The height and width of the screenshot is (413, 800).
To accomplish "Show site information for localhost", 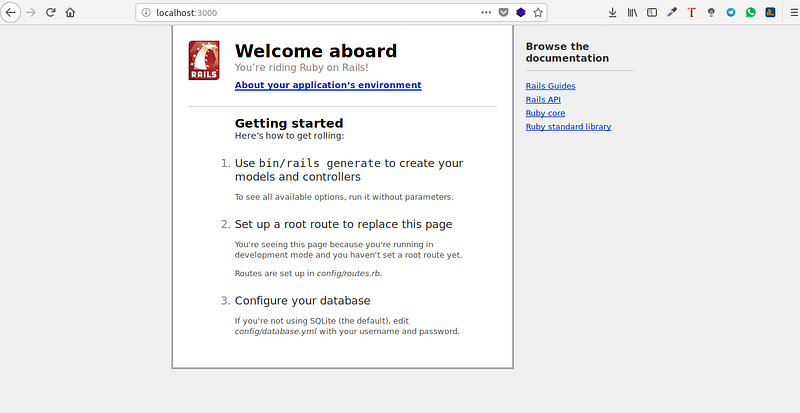I will [146, 13].
